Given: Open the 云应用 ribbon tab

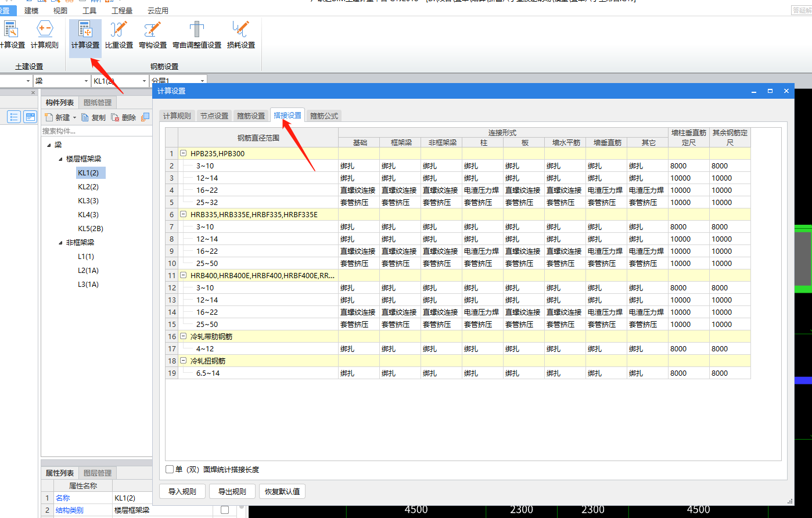Looking at the screenshot, I should [158, 10].
